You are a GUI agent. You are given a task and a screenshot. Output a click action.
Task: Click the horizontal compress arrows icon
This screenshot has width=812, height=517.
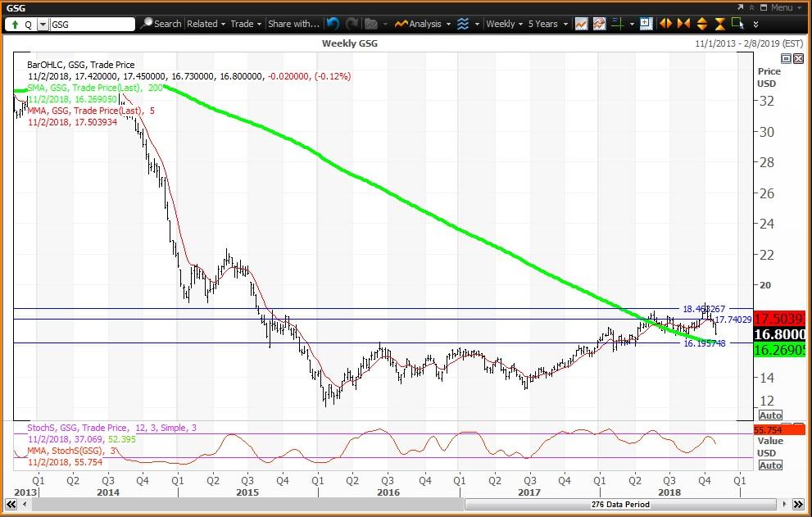click(683, 24)
